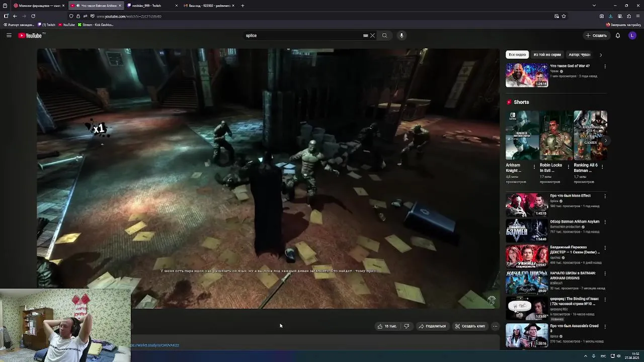Image resolution: width=644 pixels, height=362 pixels.
Task: Open the volume speaker icon in tray
Action: tap(618, 356)
